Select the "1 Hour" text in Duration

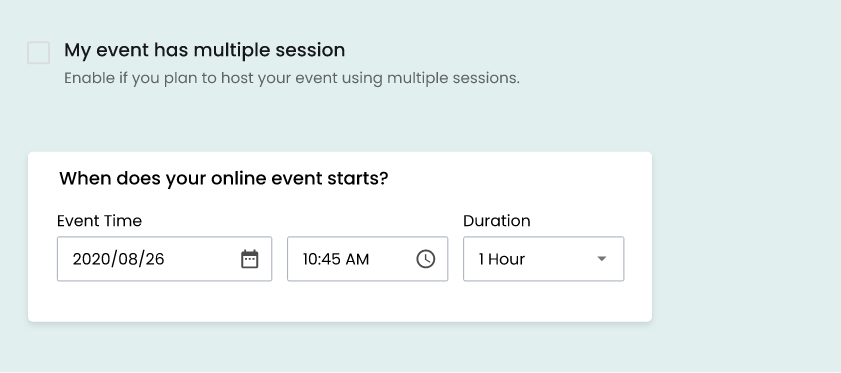point(502,259)
